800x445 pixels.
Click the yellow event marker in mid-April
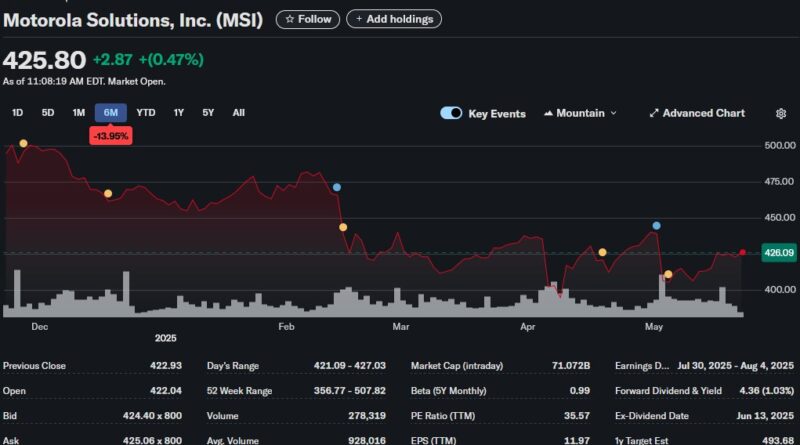(603, 252)
